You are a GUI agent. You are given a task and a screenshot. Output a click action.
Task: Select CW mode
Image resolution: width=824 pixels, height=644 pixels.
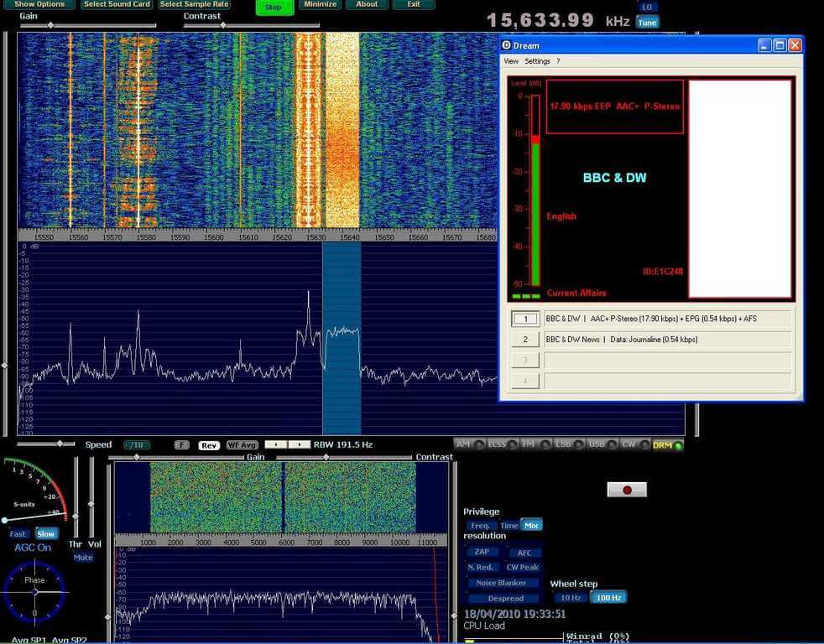[x=635, y=444]
